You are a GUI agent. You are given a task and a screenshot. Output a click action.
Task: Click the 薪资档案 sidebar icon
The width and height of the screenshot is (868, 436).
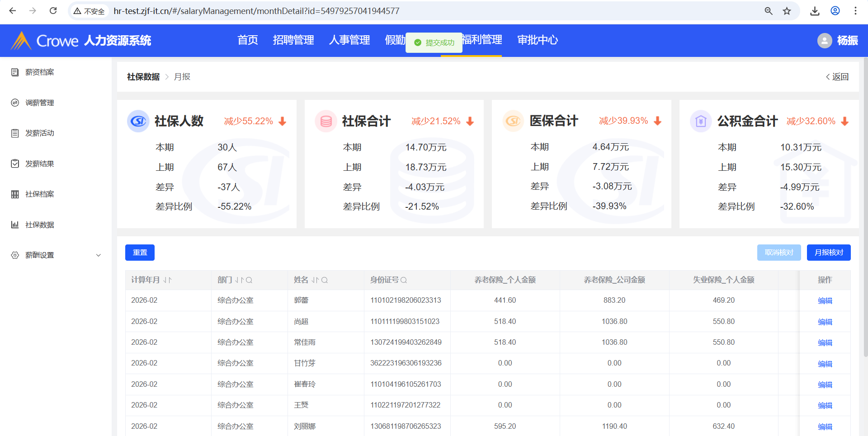coord(15,72)
